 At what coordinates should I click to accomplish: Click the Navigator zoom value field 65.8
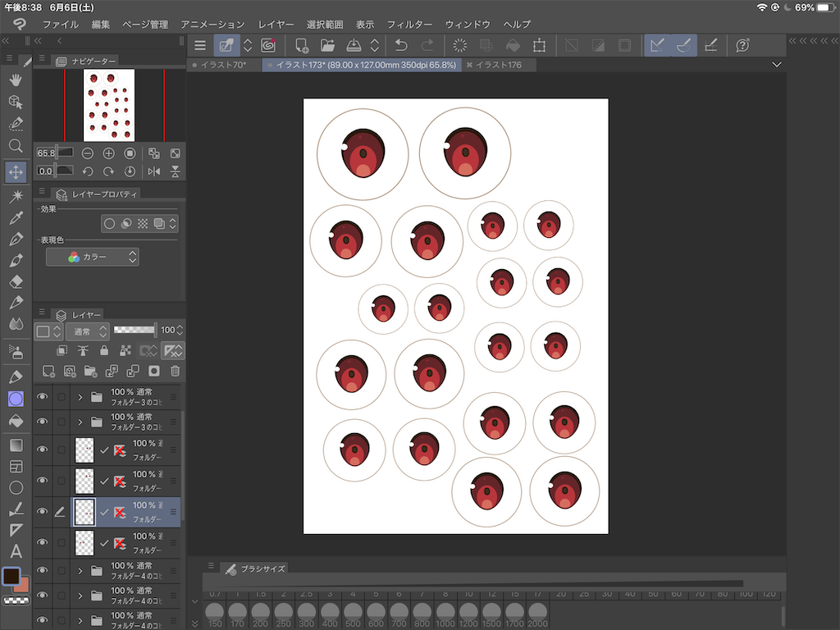[46, 153]
